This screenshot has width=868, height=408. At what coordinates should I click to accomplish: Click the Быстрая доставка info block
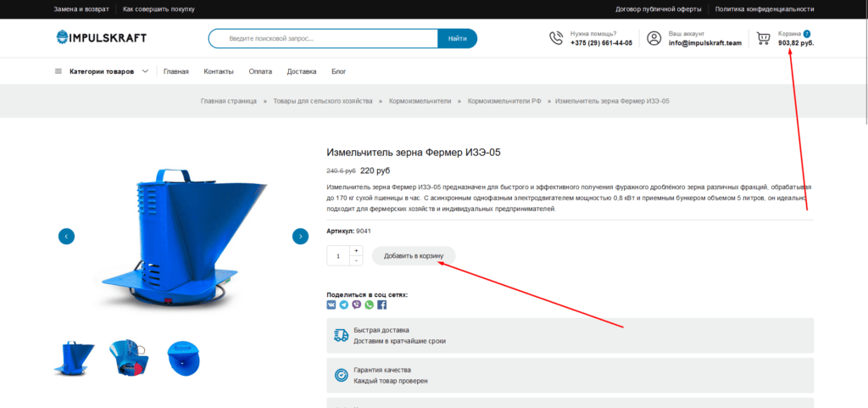click(x=570, y=336)
